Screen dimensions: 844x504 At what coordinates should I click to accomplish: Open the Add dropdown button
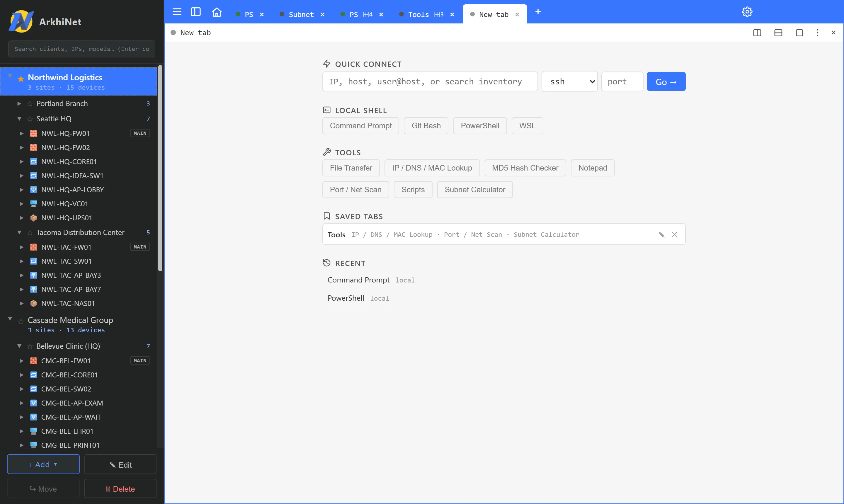pos(43,464)
